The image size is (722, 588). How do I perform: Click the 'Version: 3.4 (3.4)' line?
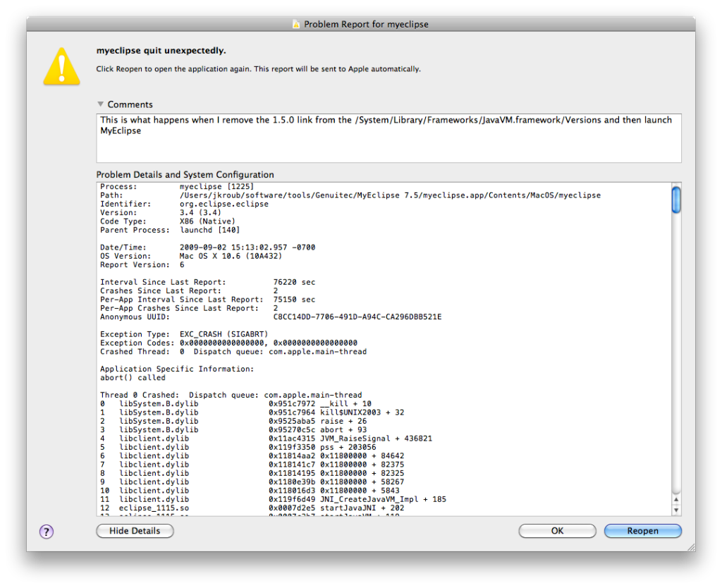[x=161, y=213]
